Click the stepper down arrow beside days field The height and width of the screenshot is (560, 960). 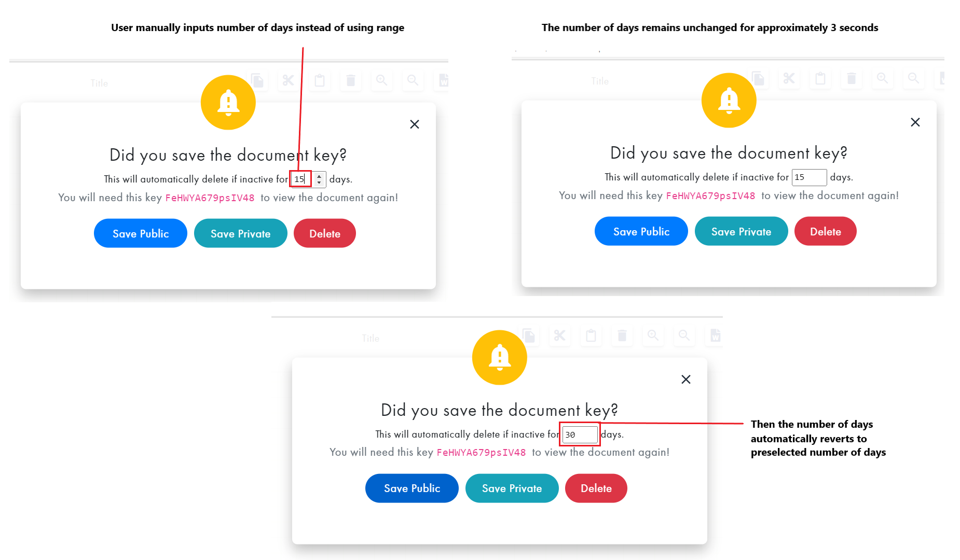(318, 183)
